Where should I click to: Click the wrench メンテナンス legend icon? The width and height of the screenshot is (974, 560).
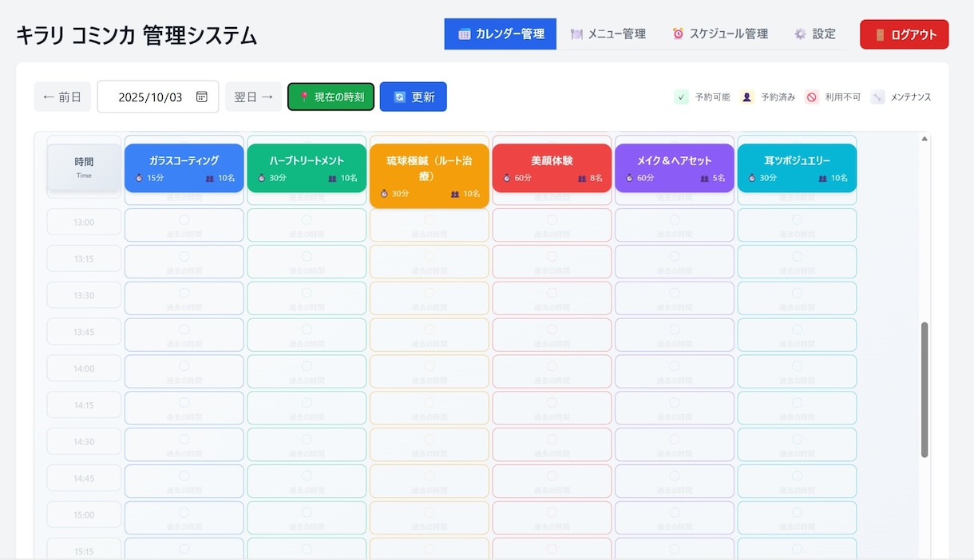(x=878, y=97)
